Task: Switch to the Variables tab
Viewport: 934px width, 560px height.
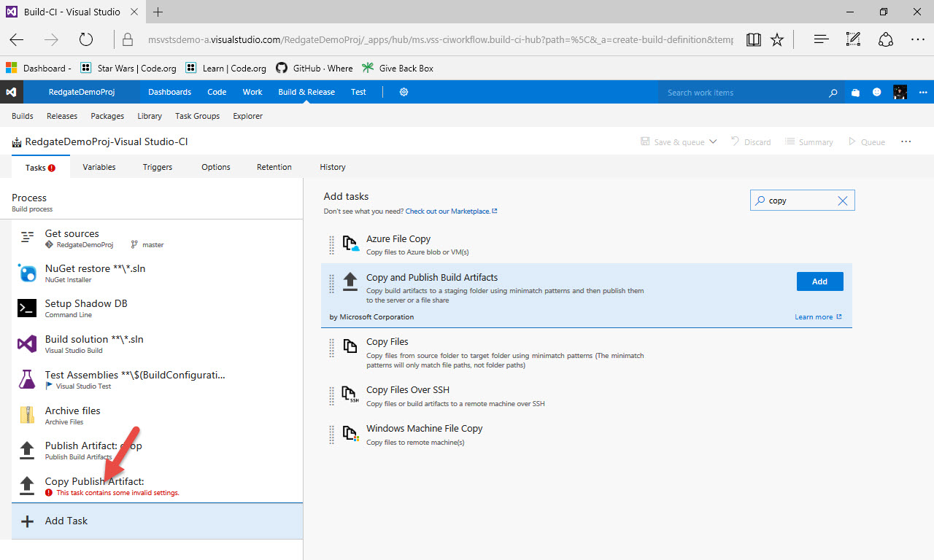Action: point(99,167)
